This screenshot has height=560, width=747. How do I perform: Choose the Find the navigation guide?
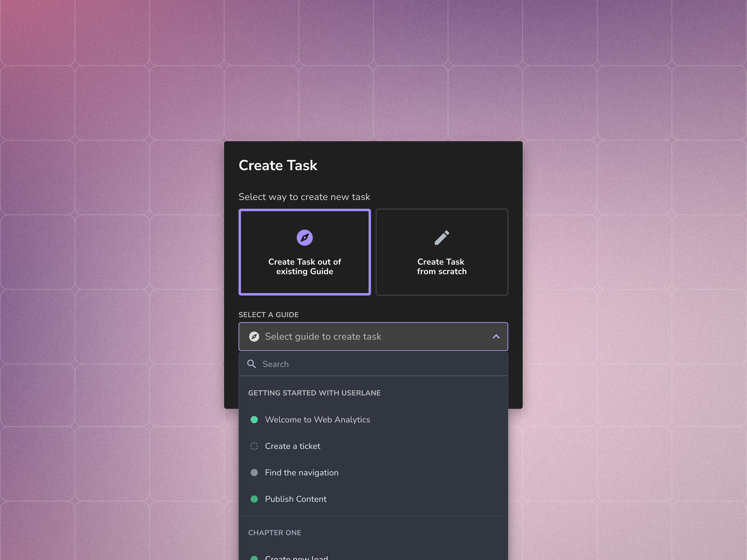point(373,472)
